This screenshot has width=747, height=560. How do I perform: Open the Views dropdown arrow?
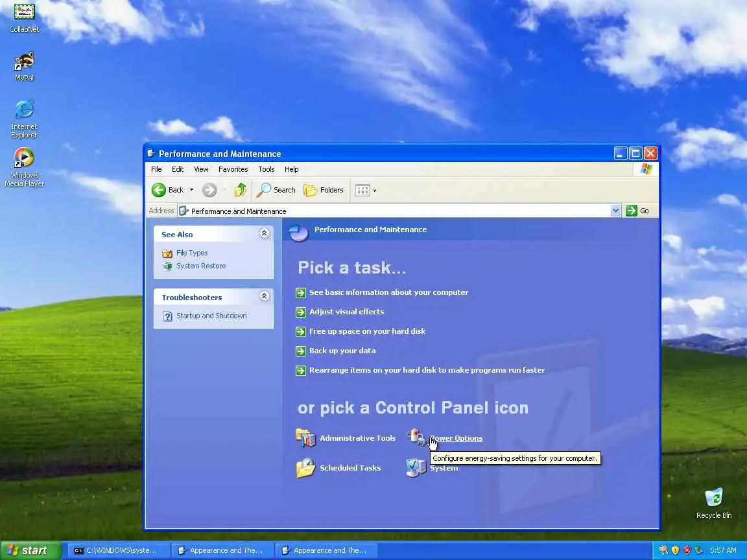point(375,191)
